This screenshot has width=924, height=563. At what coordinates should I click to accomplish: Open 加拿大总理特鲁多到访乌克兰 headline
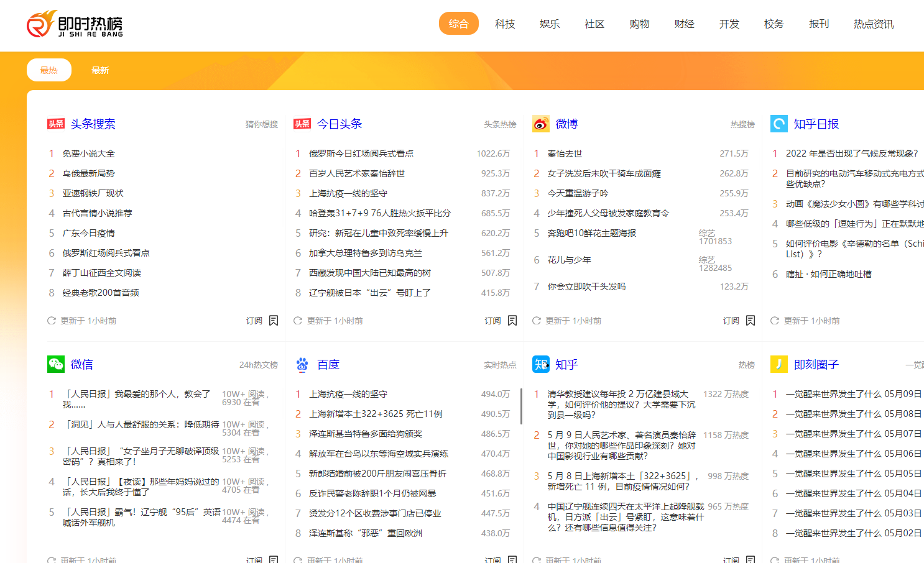[x=366, y=253]
